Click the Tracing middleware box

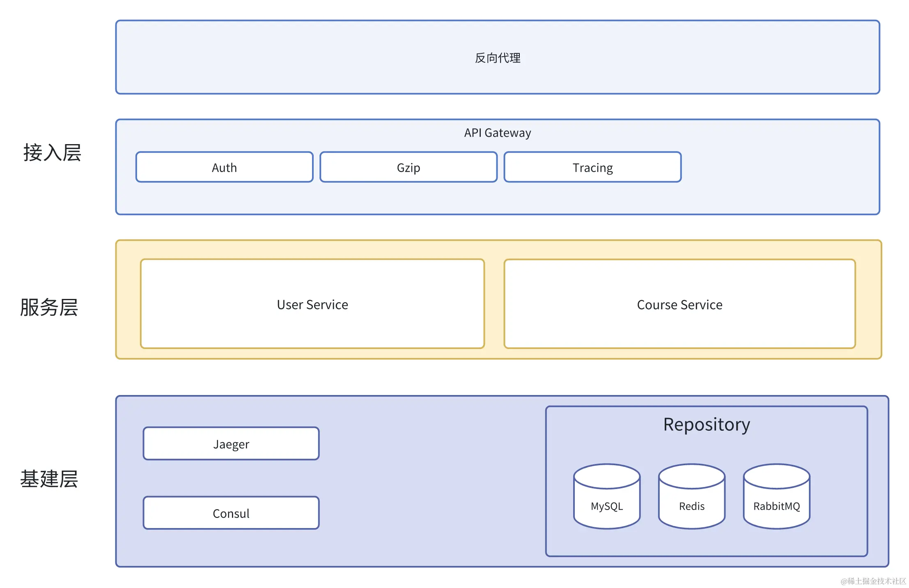(592, 167)
